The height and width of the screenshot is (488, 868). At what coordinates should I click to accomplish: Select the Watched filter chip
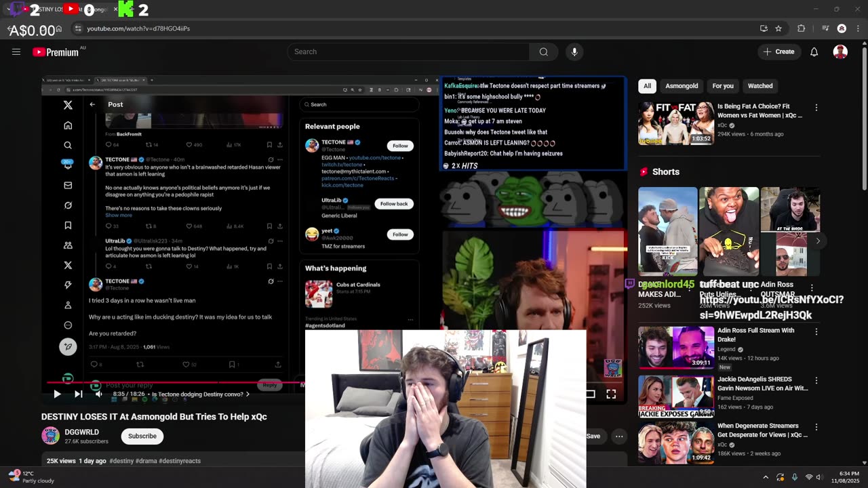[760, 86]
